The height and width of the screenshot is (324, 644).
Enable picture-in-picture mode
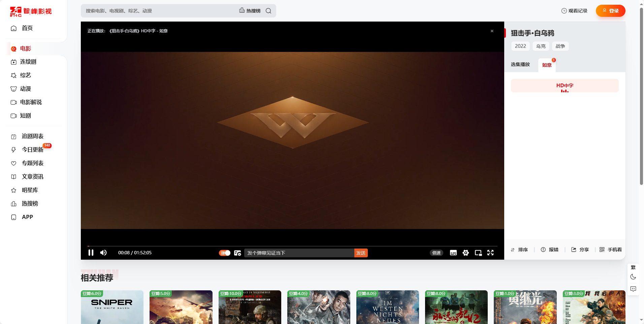click(478, 253)
